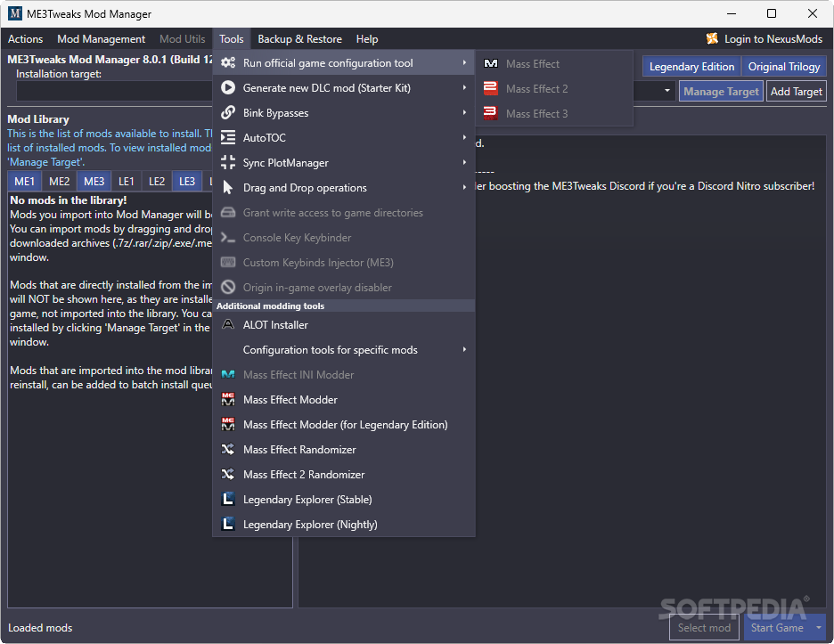This screenshot has height=644, width=834.
Task: Toggle the LE1 game filter
Action: (126, 182)
